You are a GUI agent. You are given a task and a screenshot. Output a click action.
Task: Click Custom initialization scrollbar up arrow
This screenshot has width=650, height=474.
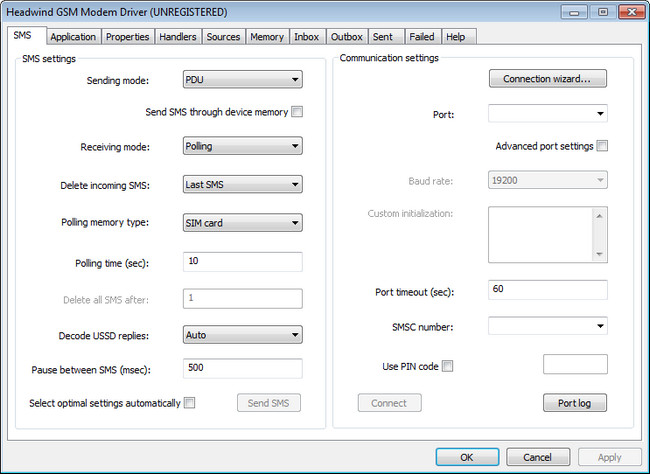(599, 216)
